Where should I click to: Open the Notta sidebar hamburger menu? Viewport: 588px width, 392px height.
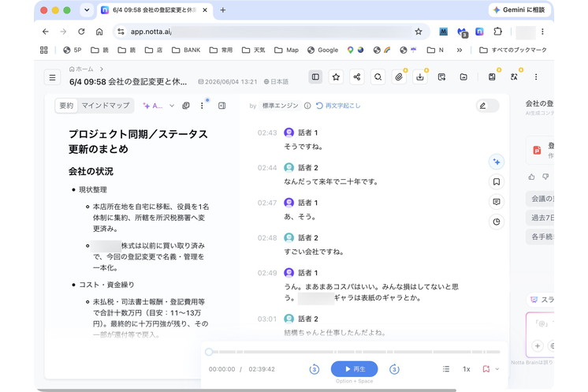click(x=53, y=77)
